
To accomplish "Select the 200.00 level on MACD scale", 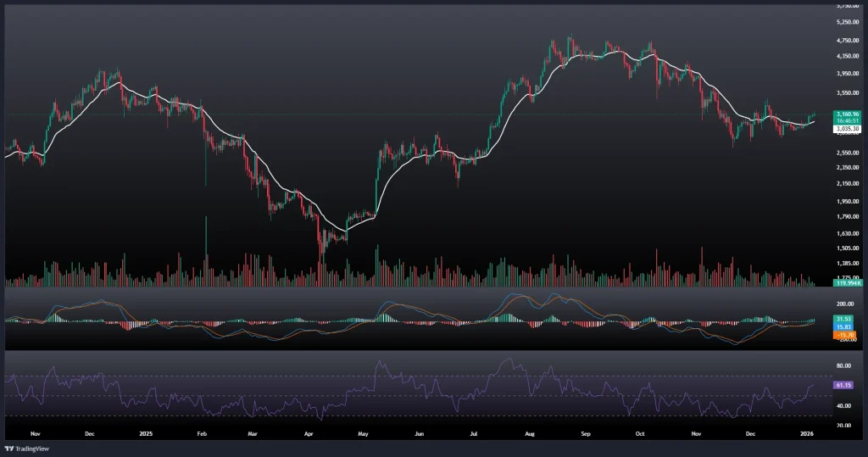I will click(x=845, y=303).
